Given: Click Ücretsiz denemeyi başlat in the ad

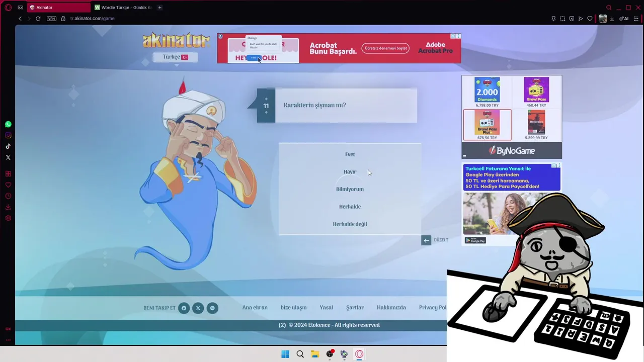Looking at the screenshot, I should [x=386, y=48].
